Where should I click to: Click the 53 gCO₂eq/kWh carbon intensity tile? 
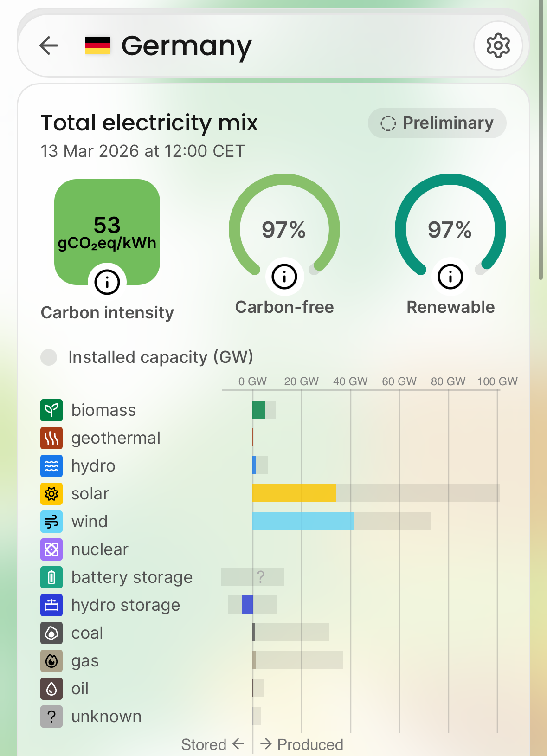(x=107, y=227)
